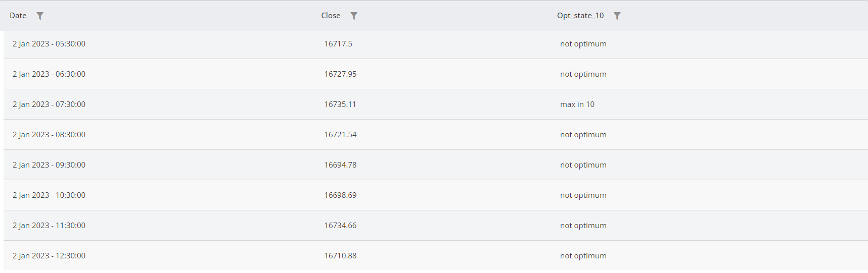Click the Close value 16717.5
Screen dimensions: 868x273
tap(338, 44)
